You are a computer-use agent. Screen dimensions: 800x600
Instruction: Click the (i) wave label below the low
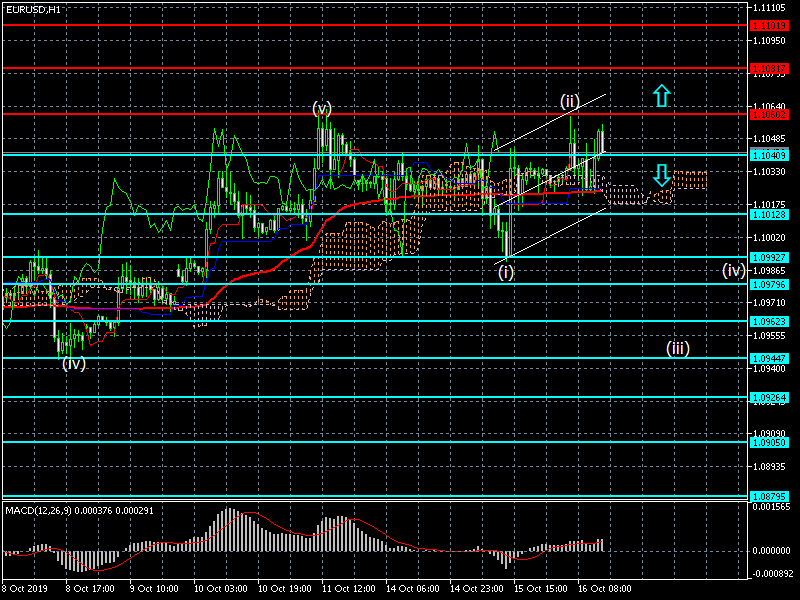506,271
